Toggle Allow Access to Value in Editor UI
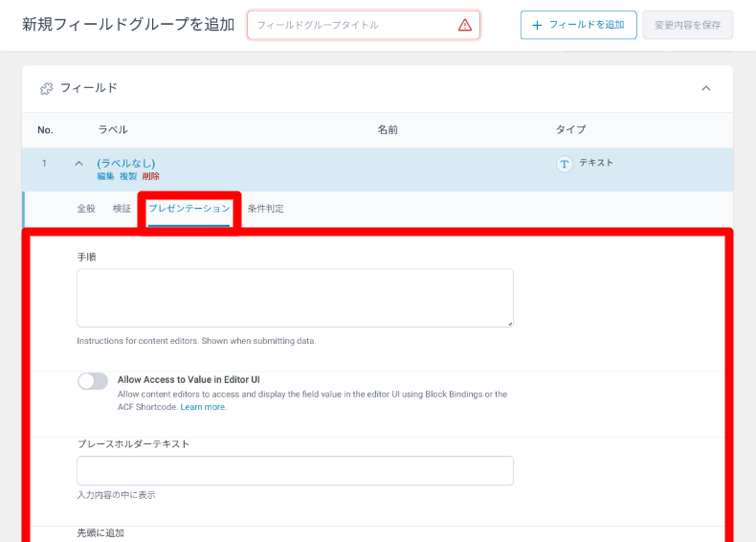The image size is (756, 542). click(93, 381)
